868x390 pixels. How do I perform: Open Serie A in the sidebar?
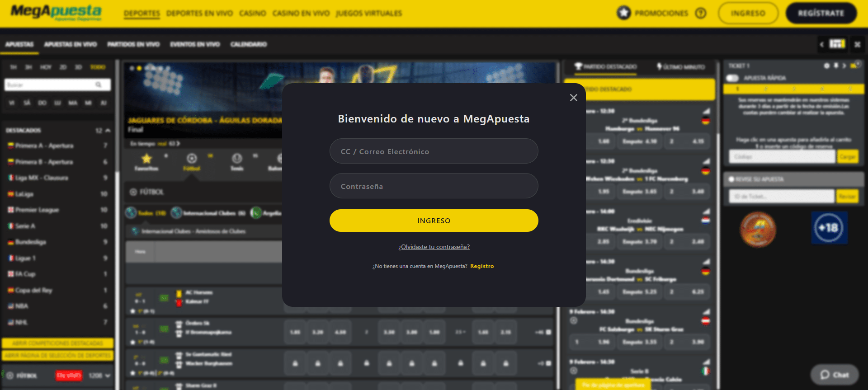click(x=57, y=226)
